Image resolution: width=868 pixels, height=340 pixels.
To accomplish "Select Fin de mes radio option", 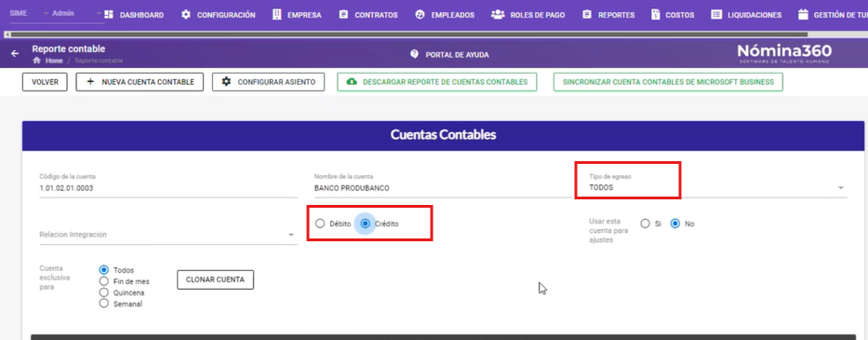I will click(x=103, y=281).
